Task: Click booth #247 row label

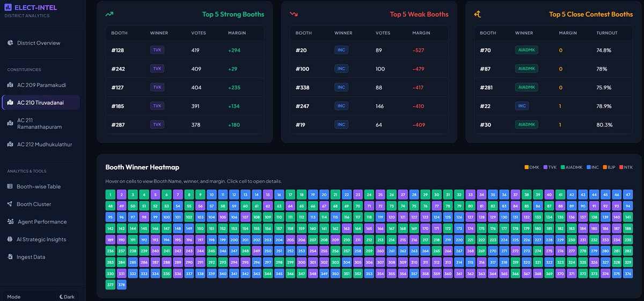Action: (302, 106)
